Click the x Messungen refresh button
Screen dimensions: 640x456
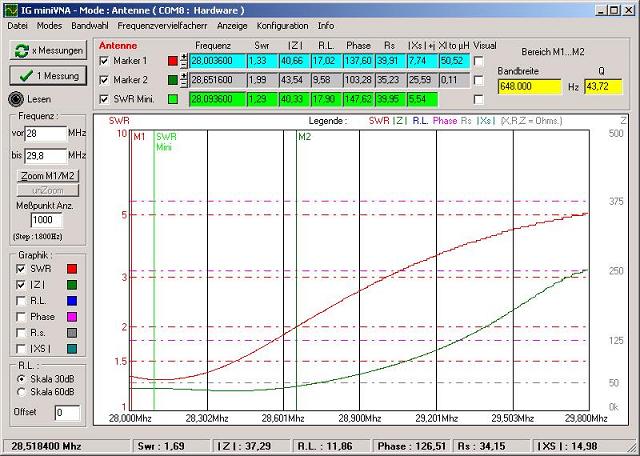(x=46, y=49)
